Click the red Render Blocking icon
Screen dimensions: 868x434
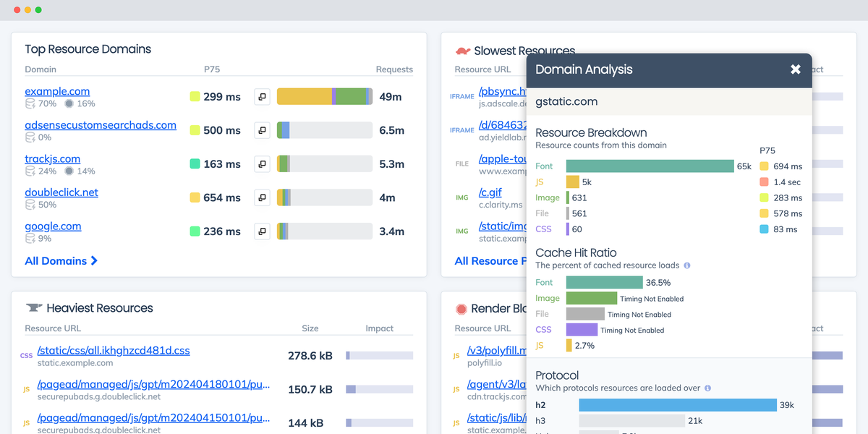pos(461,309)
